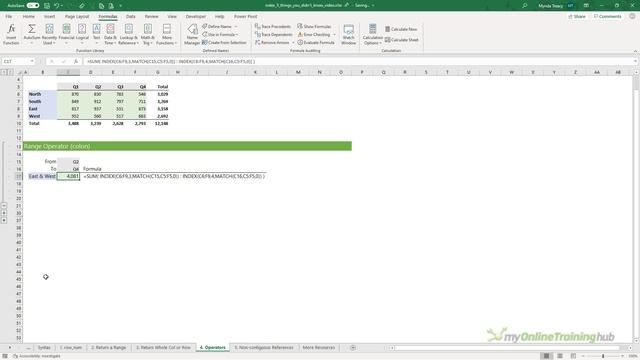
Task: Adjust the zoom slider in status bar
Action: point(603,356)
